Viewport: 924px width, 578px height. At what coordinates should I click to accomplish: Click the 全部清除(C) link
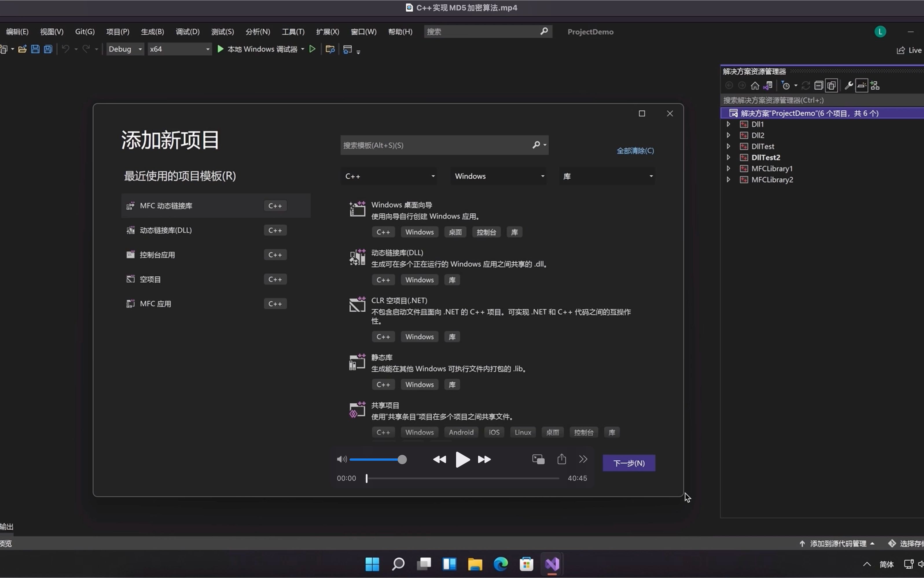[635, 150]
